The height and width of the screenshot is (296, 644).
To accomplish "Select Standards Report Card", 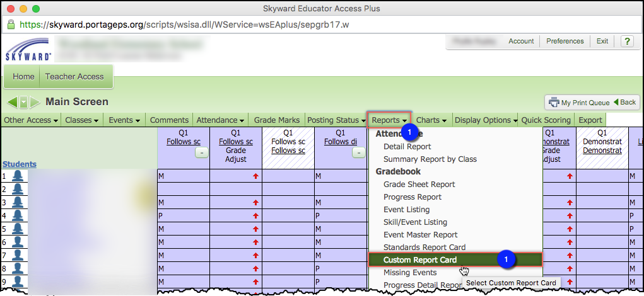I will (x=424, y=248).
